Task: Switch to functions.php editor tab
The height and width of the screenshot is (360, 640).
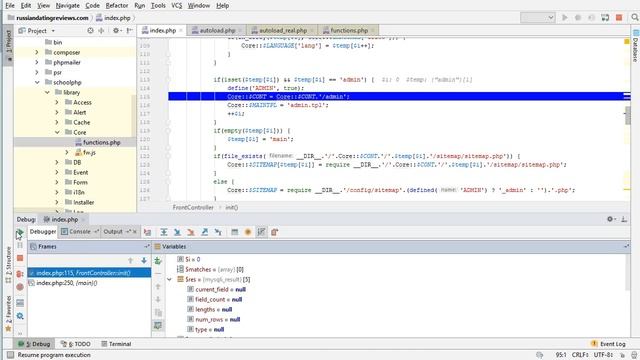Action: 348,31
